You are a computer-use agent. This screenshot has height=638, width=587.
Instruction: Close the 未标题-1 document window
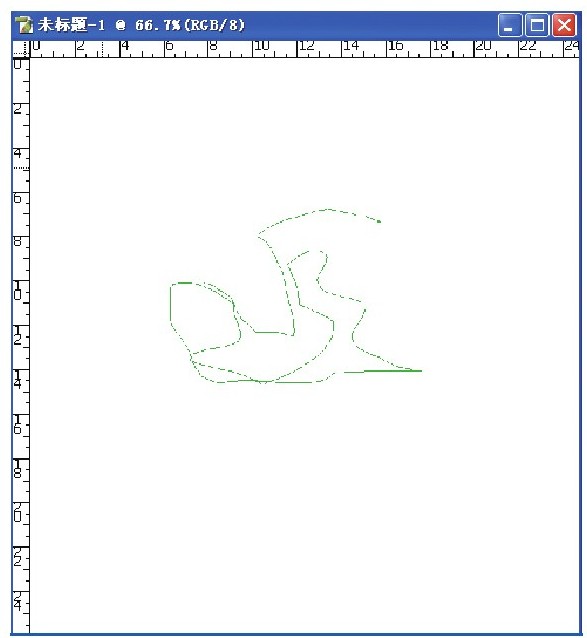click(564, 26)
